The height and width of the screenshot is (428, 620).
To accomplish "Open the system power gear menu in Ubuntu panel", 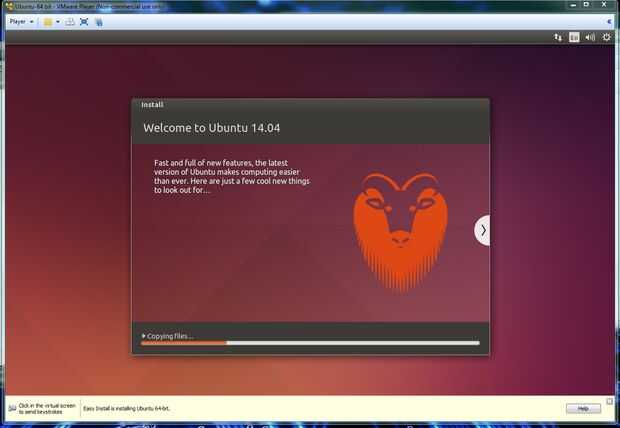I will (606, 37).
